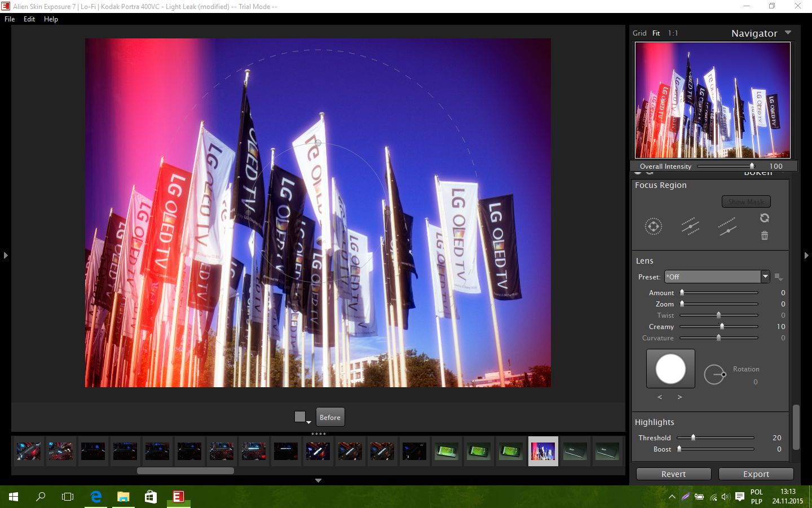Viewport: 812px width, 508px height.
Task: Collapse the thumbnail filmstrip
Action: pos(318,480)
